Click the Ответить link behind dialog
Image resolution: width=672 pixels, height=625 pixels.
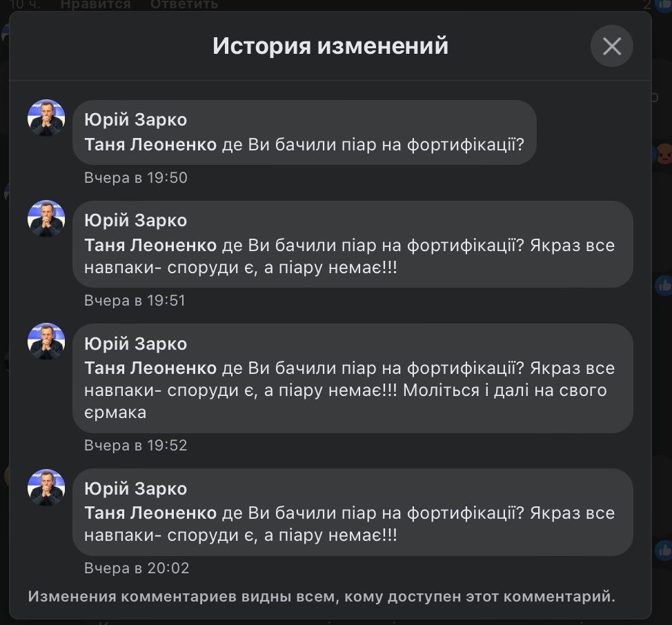(184, 5)
